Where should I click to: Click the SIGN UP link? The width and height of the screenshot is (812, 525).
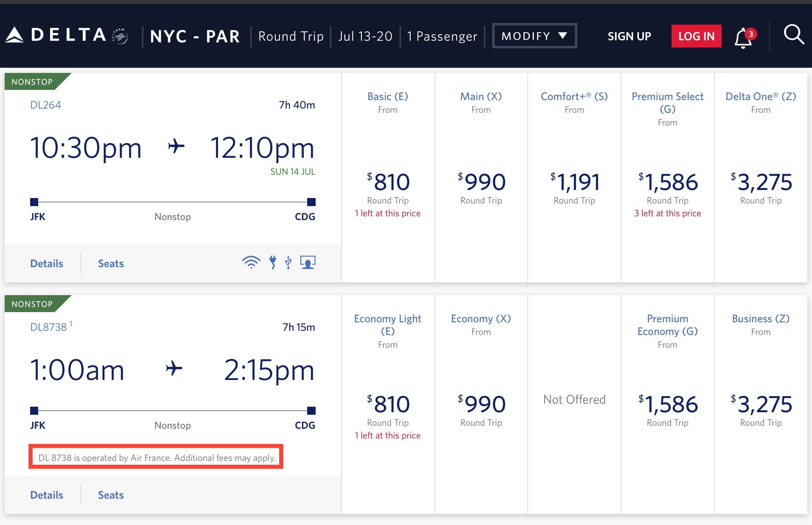(x=629, y=36)
